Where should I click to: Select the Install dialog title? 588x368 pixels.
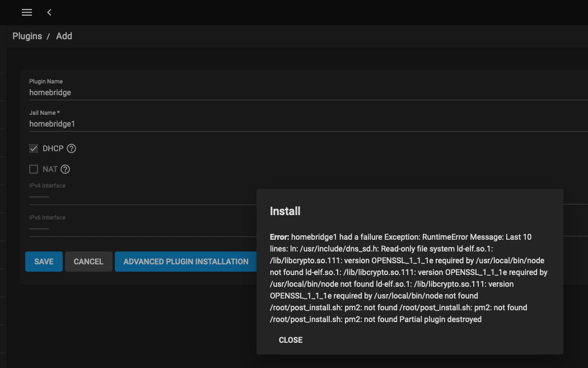(x=285, y=211)
